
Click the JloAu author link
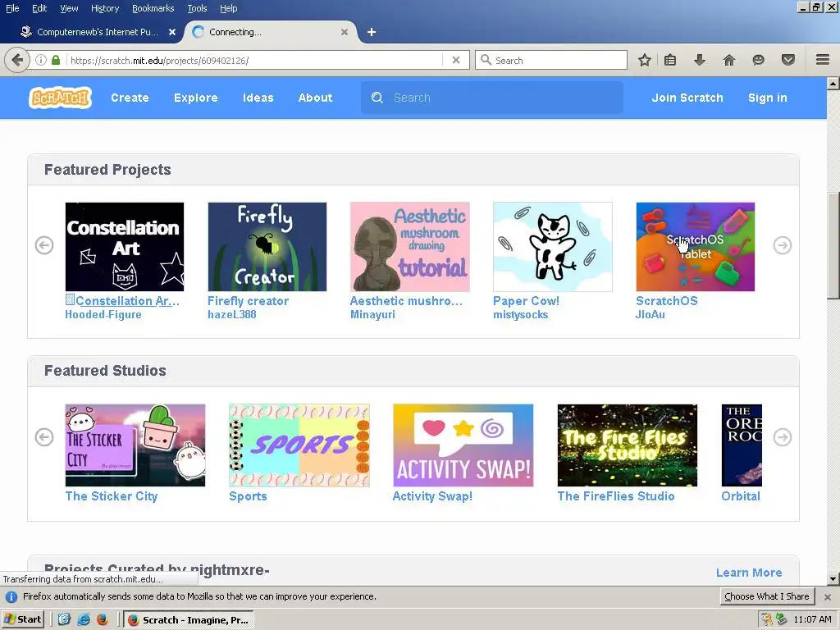click(x=651, y=314)
